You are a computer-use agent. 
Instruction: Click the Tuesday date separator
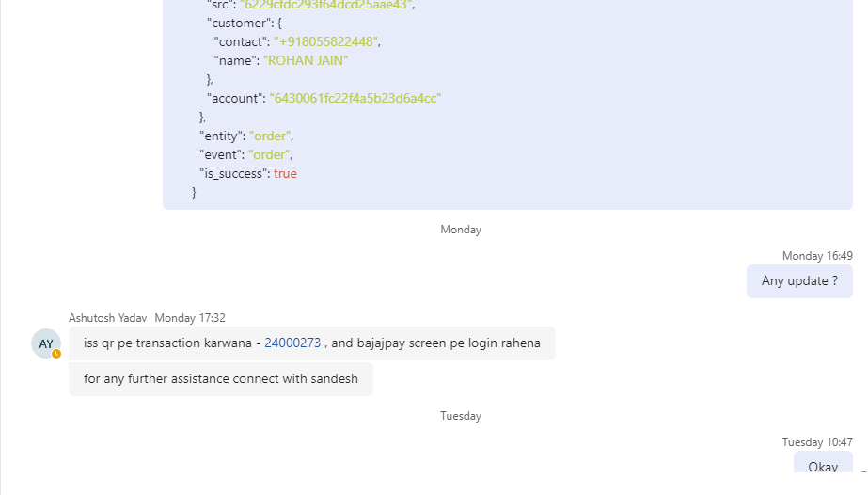(x=461, y=416)
